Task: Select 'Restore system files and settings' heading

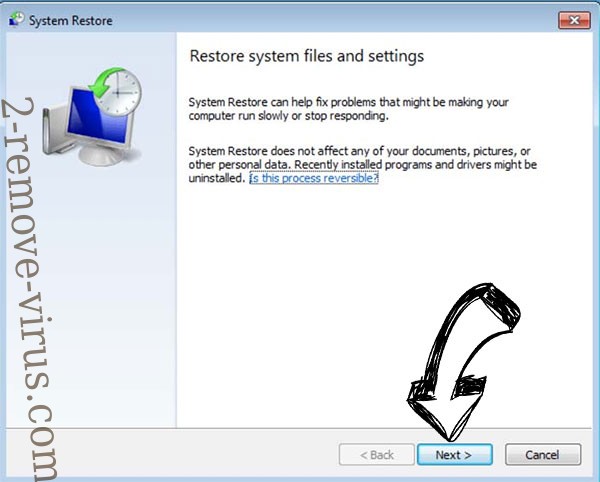Action: (307, 56)
